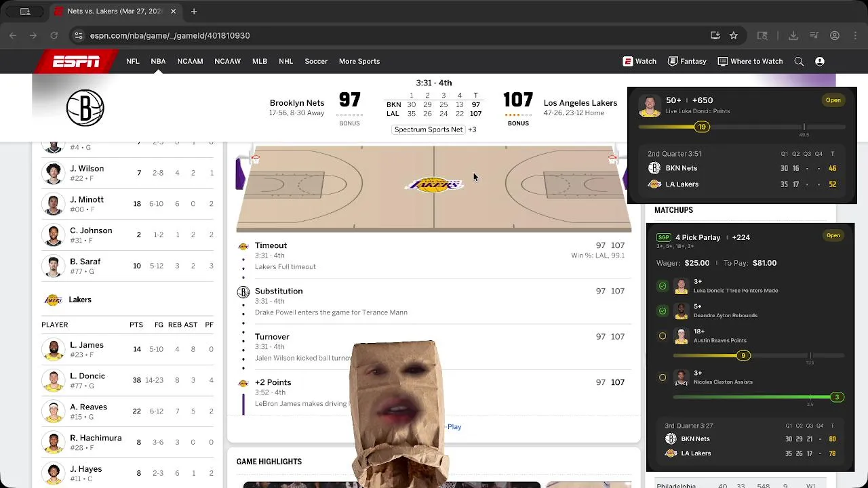Open Where to Watch
The image size is (868, 488).
tap(750, 61)
